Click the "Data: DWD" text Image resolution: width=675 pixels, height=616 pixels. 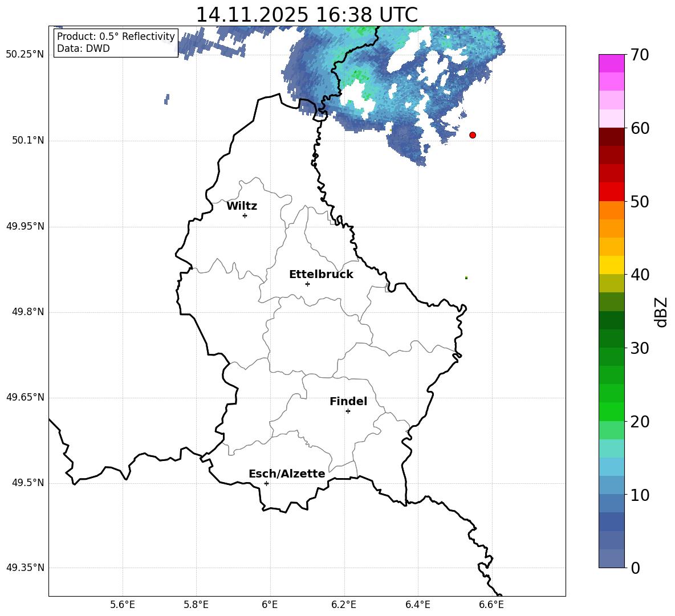pos(83,48)
